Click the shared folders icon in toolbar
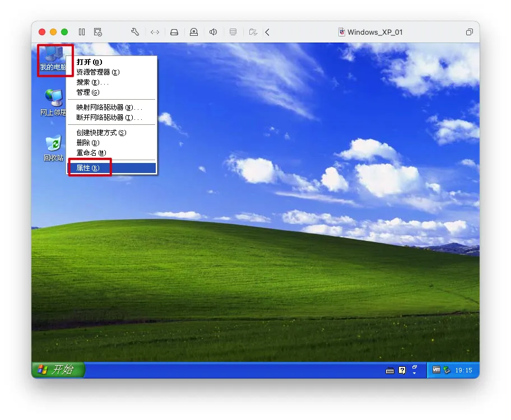The height and width of the screenshot is (420, 511). 253,32
